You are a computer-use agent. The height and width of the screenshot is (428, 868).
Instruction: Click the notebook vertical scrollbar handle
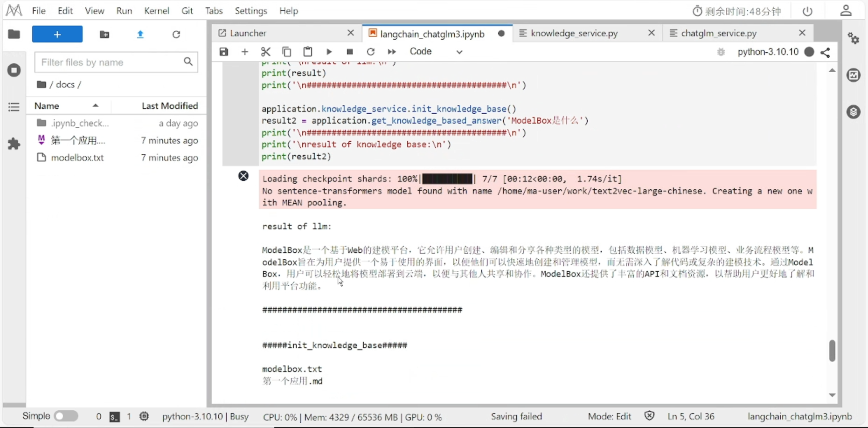click(x=832, y=351)
